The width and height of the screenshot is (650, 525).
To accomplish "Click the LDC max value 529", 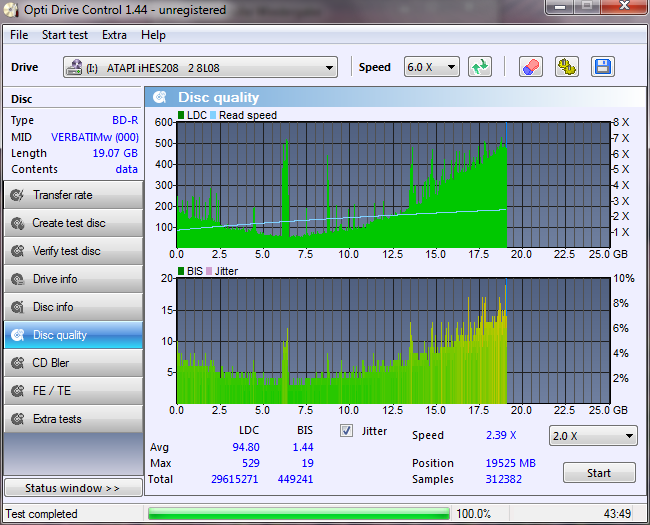I will pos(251,463).
